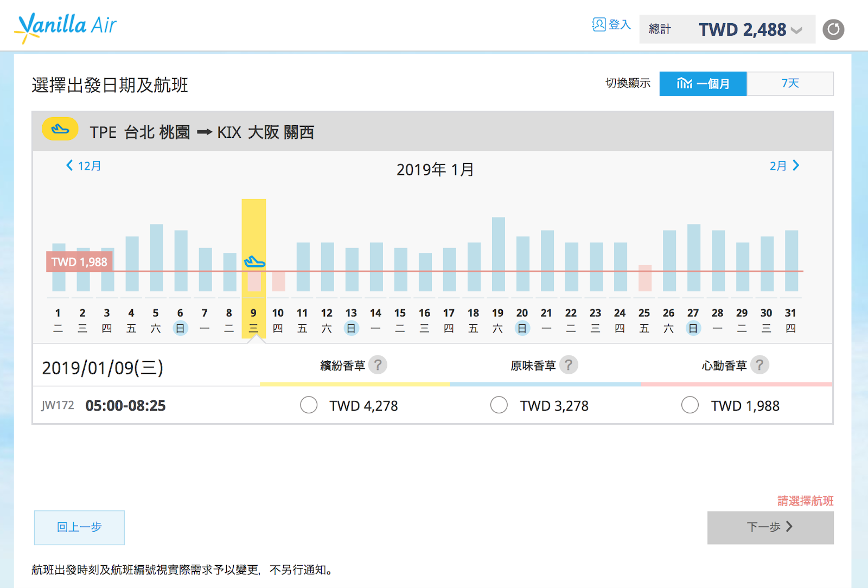Viewport: 868px width, 588px height.
Task: Open help for 原味香草 fare type
Action: click(569, 365)
